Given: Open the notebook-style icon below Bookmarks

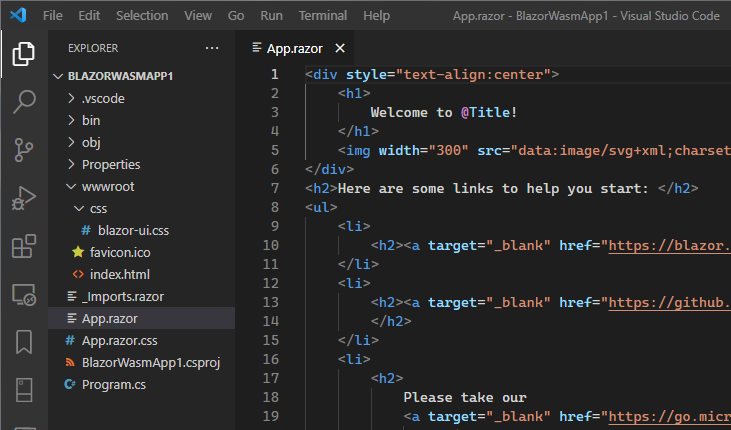Looking at the screenshot, I should [x=23, y=390].
